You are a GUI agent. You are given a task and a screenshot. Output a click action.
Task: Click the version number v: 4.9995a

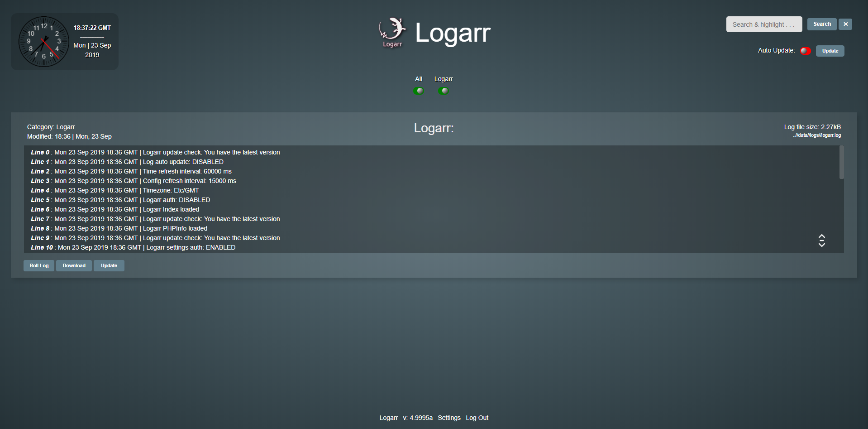coord(417,418)
